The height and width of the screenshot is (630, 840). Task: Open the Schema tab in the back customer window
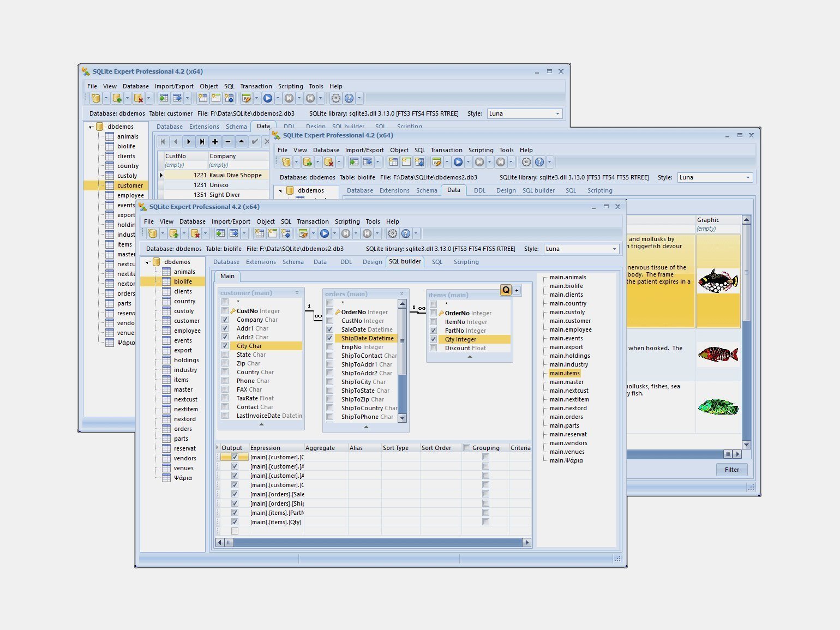click(236, 127)
